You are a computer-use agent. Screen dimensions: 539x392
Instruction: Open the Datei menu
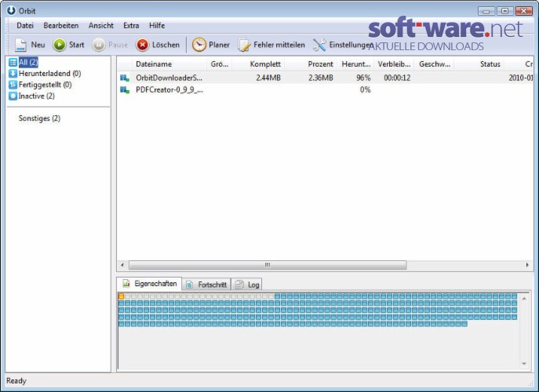tap(25, 25)
